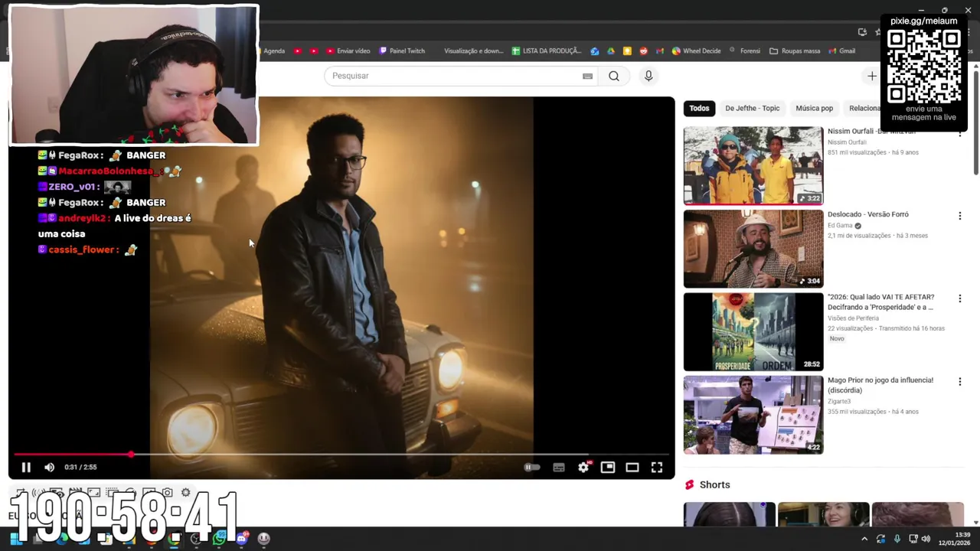Open the Painel Twitch bookmark

[402, 51]
